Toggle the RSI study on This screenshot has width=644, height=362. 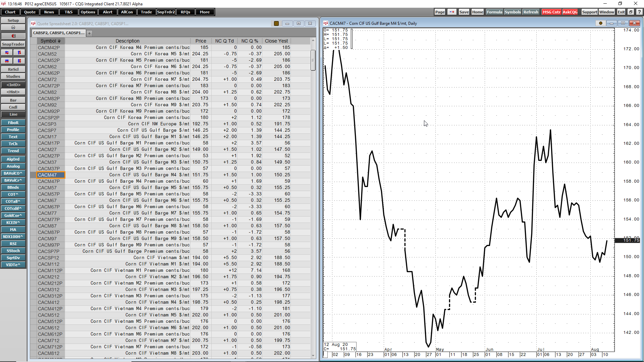13,244
